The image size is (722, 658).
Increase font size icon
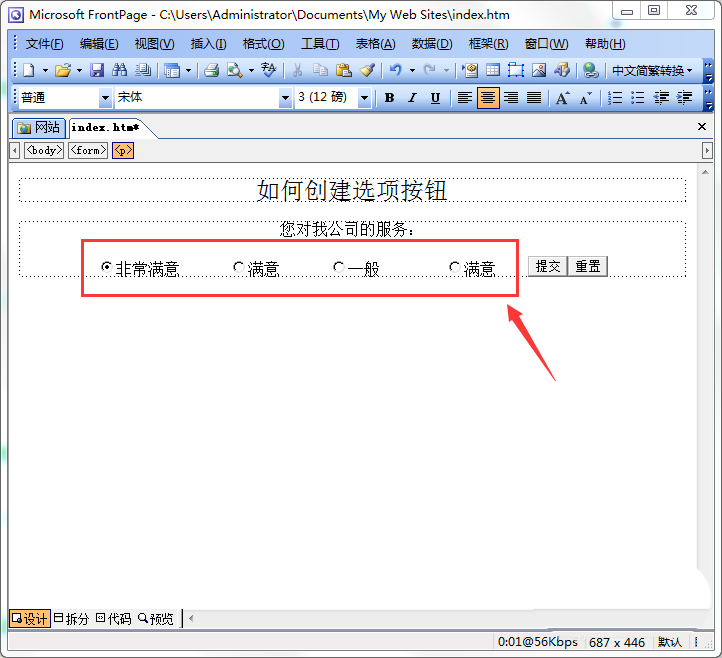pos(562,98)
